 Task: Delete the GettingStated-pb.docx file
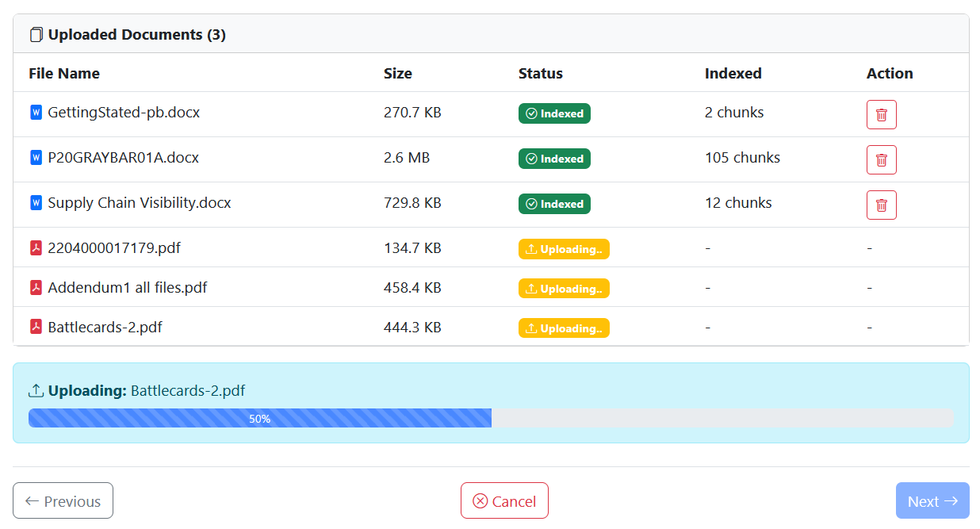[881, 114]
